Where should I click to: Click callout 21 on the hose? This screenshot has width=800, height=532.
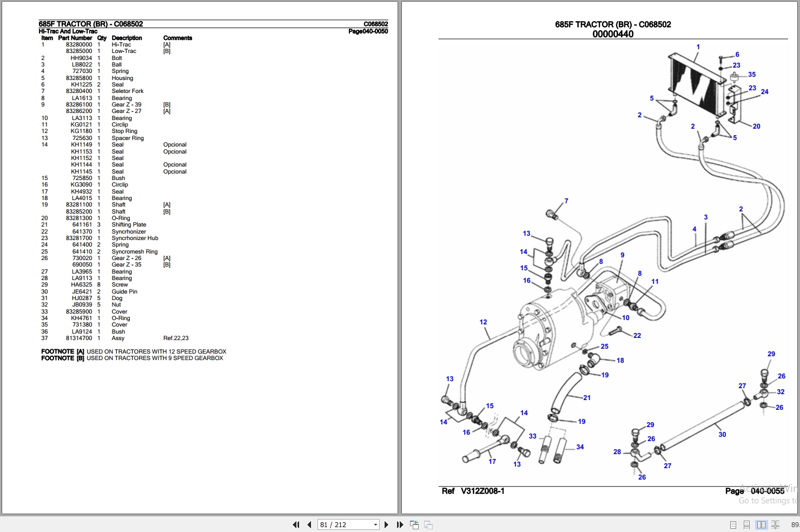pyautogui.click(x=587, y=398)
